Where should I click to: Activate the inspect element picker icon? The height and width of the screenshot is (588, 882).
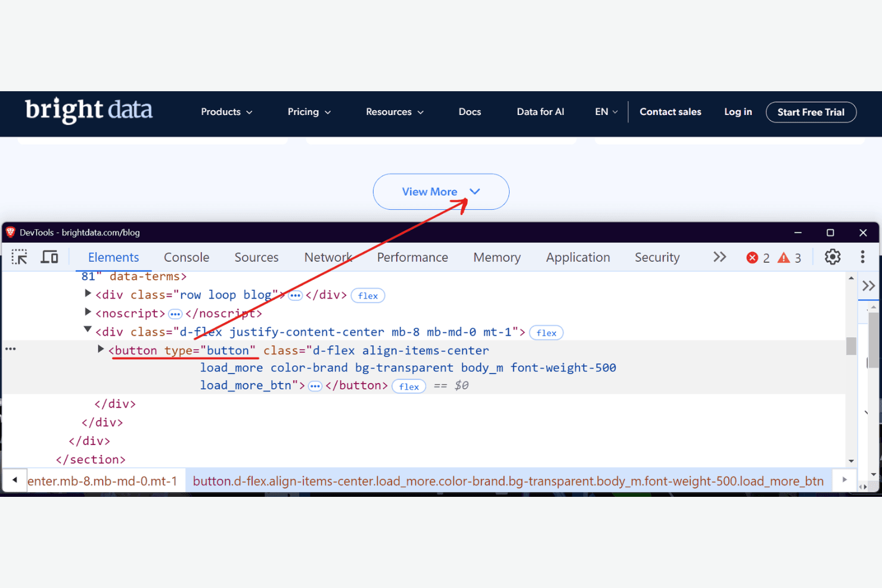click(19, 257)
